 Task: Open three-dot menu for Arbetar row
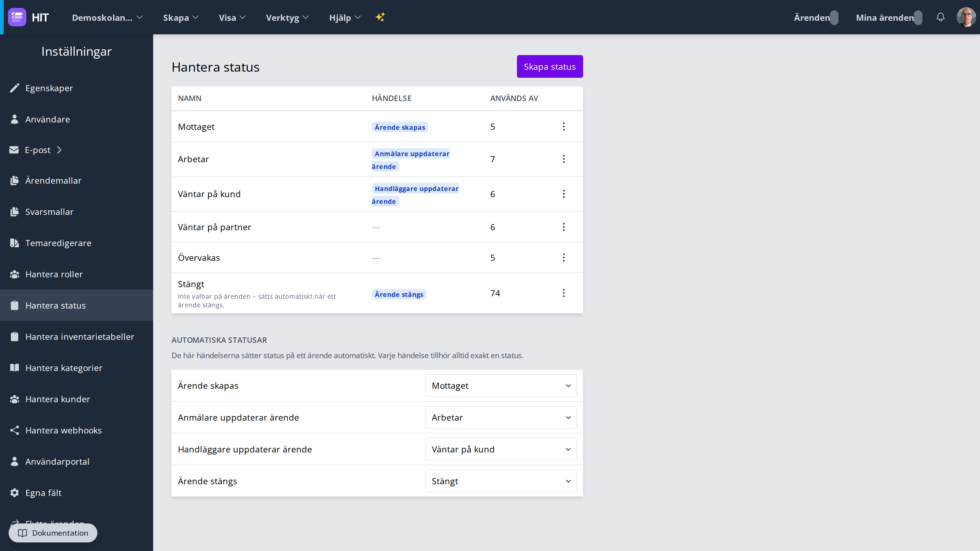(564, 159)
